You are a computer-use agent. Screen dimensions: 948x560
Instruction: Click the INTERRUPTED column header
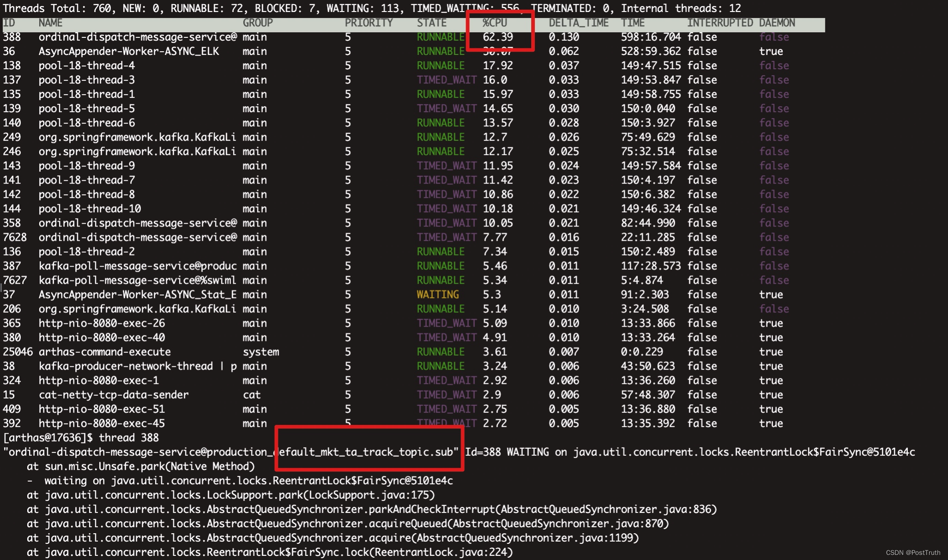point(720,23)
